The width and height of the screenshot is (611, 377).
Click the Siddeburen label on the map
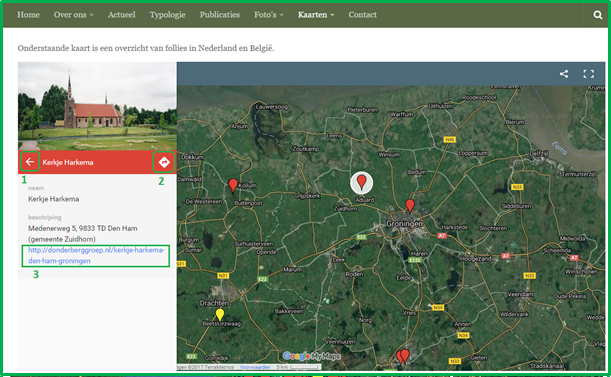[x=516, y=206]
